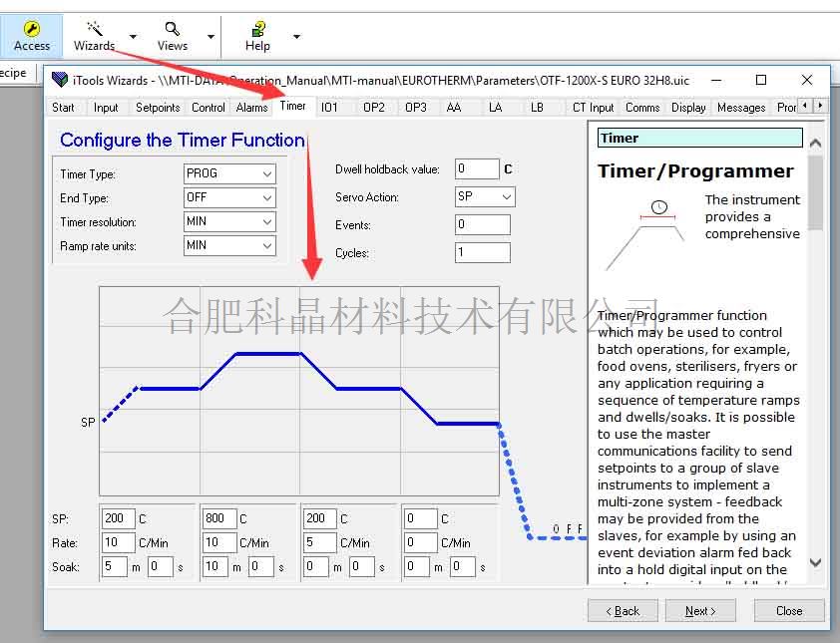Open the End Type dropdown
This screenshot has width=840, height=643.
[229, 197]
